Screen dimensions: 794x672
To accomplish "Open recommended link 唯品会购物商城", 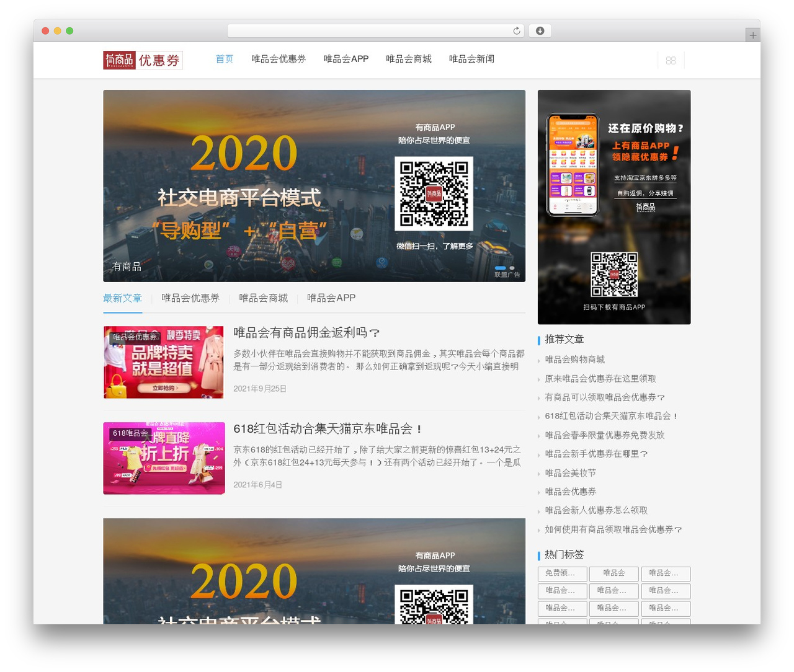I will [575, 360].
